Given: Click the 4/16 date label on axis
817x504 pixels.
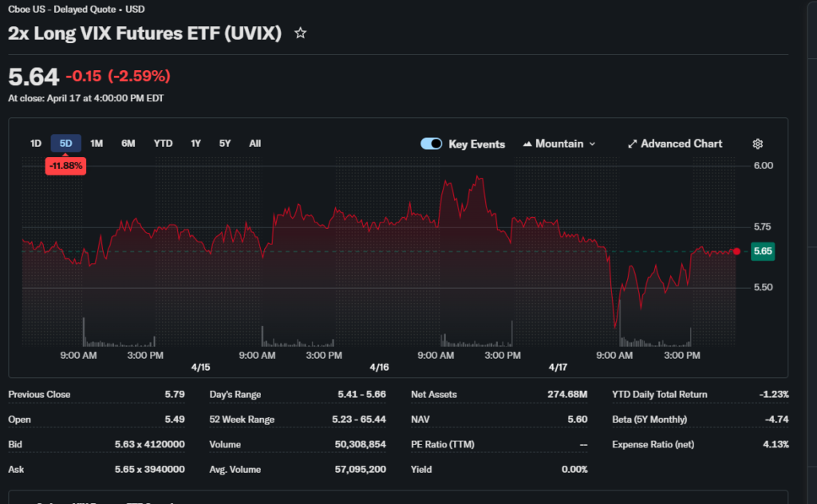Looking at the screenshot, I should point(379,368).
